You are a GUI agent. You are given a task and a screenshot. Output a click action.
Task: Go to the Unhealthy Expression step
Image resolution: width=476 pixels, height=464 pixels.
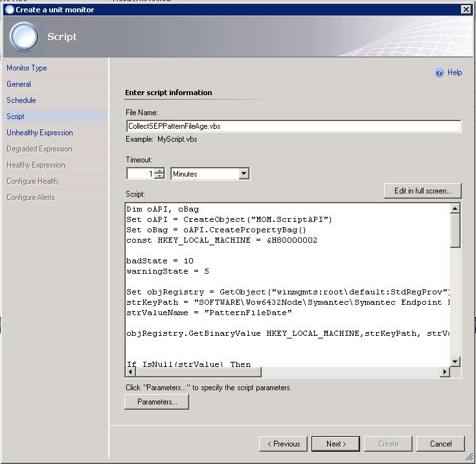pyautogui.click(x=40, y=133)
